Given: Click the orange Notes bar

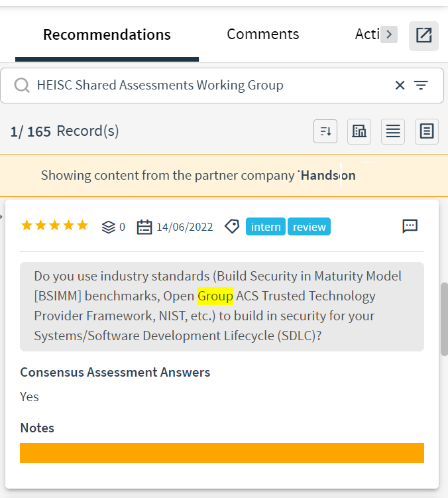Looking at the screenshot, I should click(222, 453).
